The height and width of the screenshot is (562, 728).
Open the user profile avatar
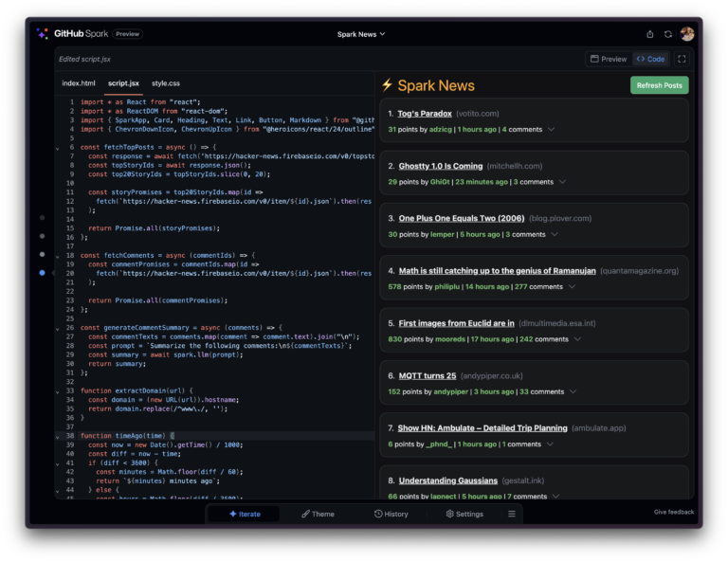click(687, 34)
